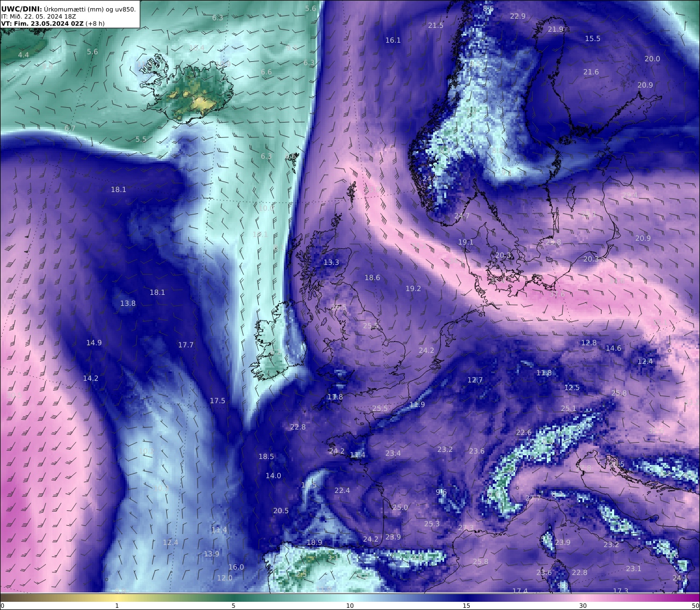Click the map value 25.5
The width and height of the screenshot is (700, 610).
[x=380, y=409]
